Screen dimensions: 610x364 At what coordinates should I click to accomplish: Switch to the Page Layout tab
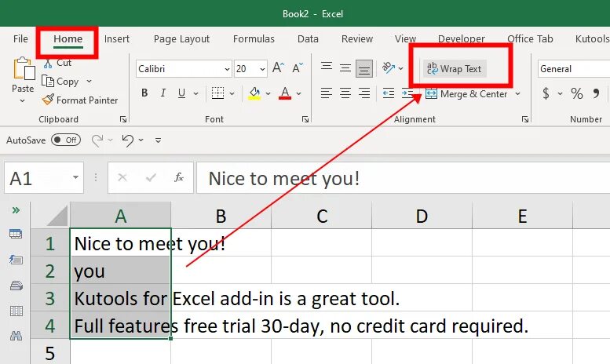(181, 39)
